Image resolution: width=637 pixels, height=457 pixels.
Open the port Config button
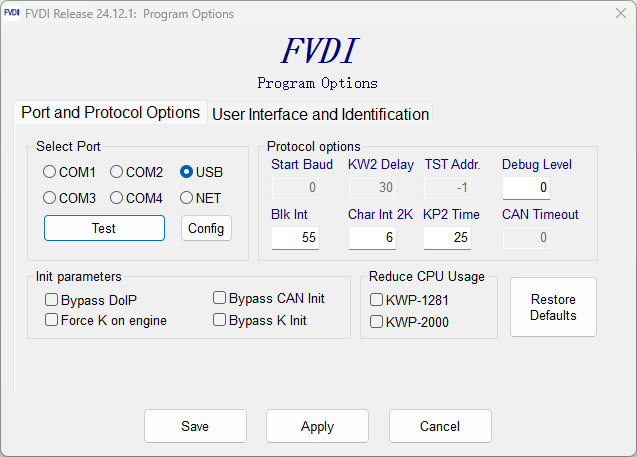[x=206, y=228]
